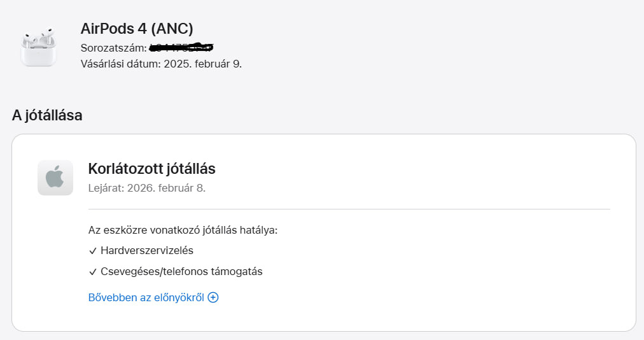This screenshot has width=644, height=340.
Task: Select the Csevegéses/telefonos támogatás coverage item
Action: pyautogui.click(x=181, y=272)
